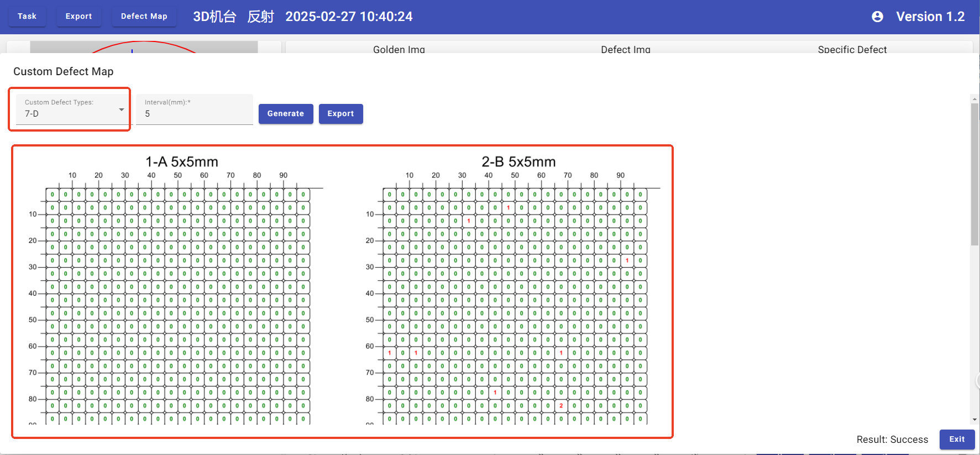Exit the Custom Defect Map dialog
This screenshot has height=455, width=980.
957,440
